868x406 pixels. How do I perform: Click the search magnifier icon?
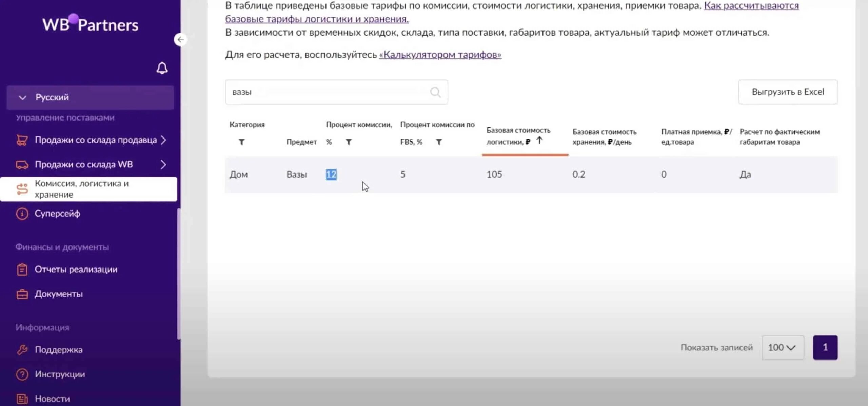[435, 92]
